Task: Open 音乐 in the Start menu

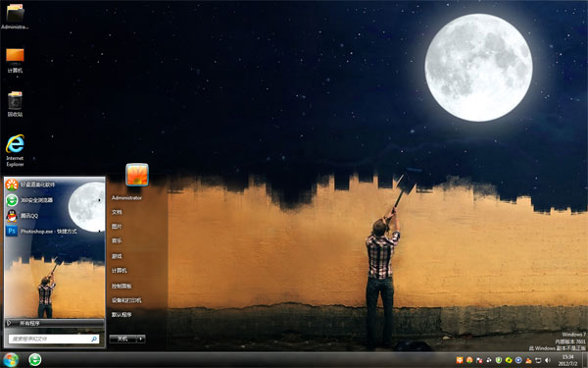Action: click(117, 240)
